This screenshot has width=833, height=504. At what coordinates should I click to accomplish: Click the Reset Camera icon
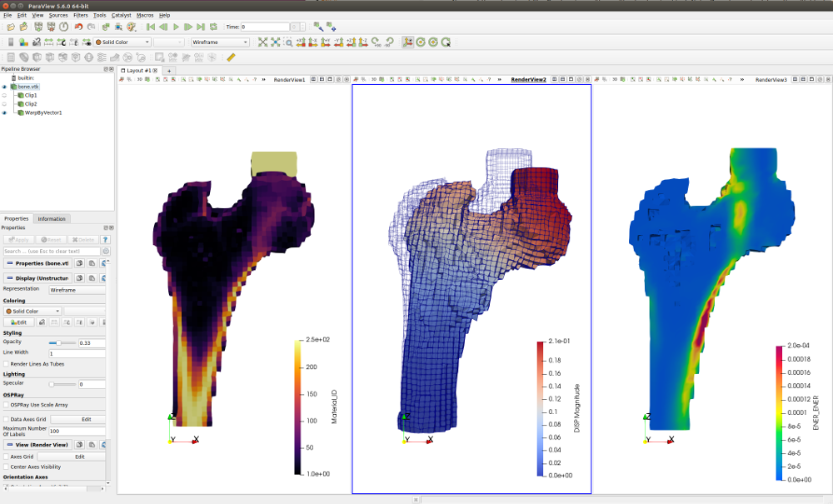[263, 42]
